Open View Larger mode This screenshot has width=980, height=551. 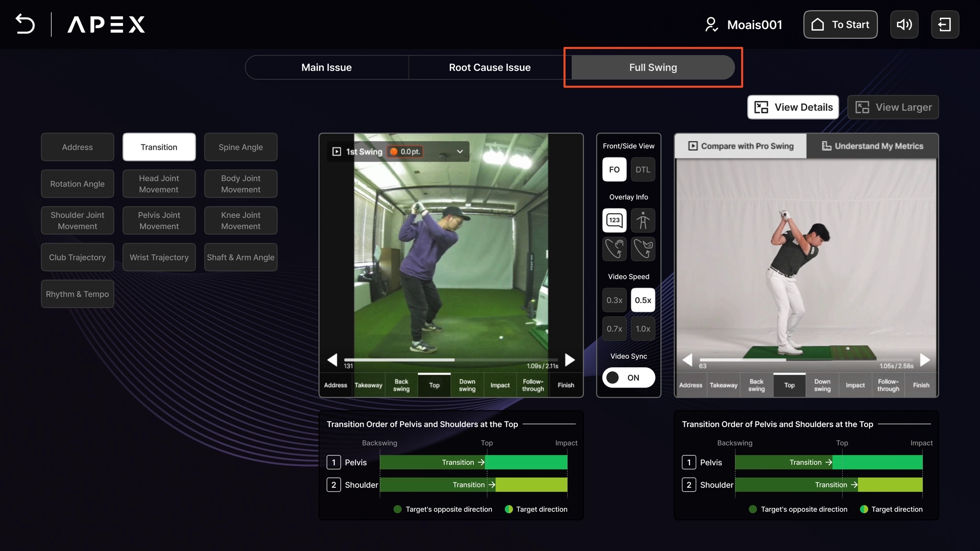click(893, 107)
